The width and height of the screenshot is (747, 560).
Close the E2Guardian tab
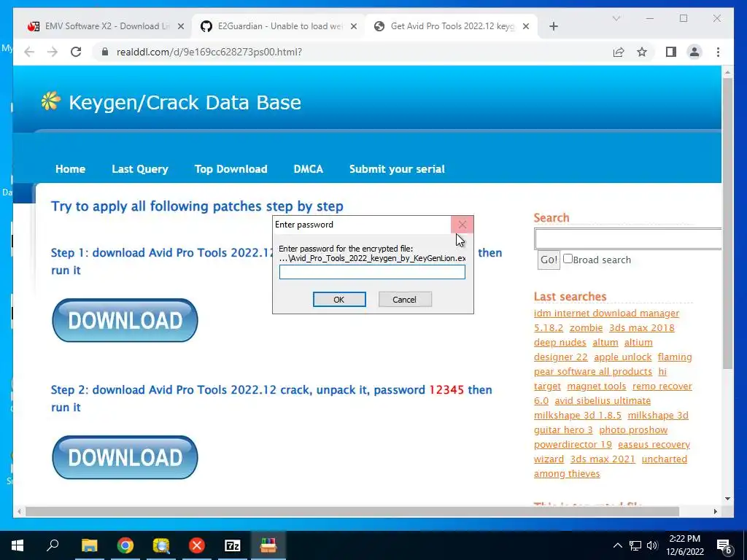click(x=354, y=26)
